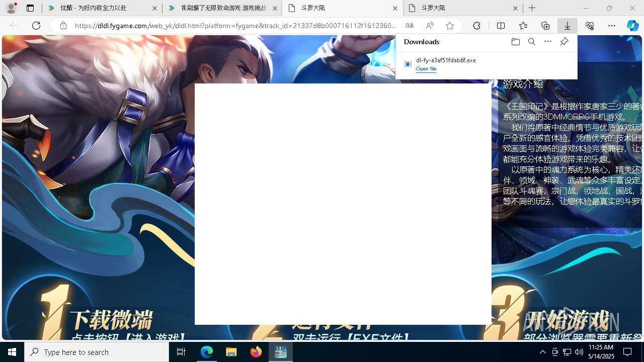The height and width of the screenshot is (362, 644).
Task: Pin the Downloads panel
Action: (x=564, y=42)
